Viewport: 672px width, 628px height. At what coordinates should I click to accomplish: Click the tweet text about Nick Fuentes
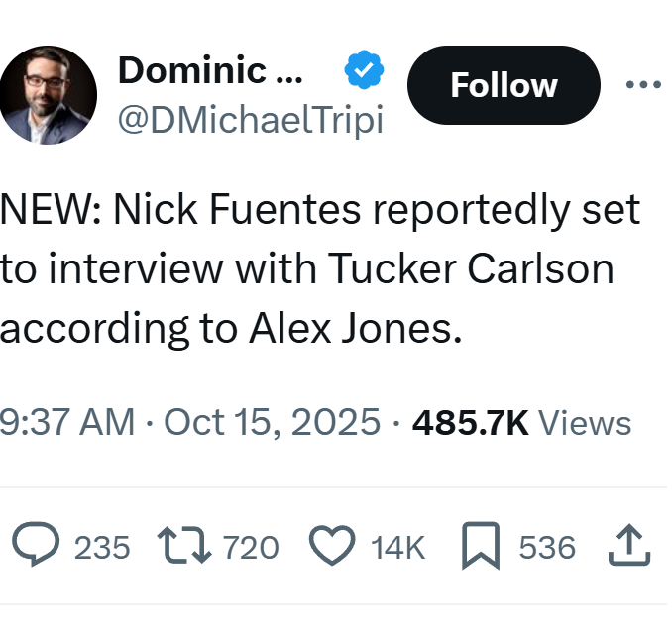point(317,269)
